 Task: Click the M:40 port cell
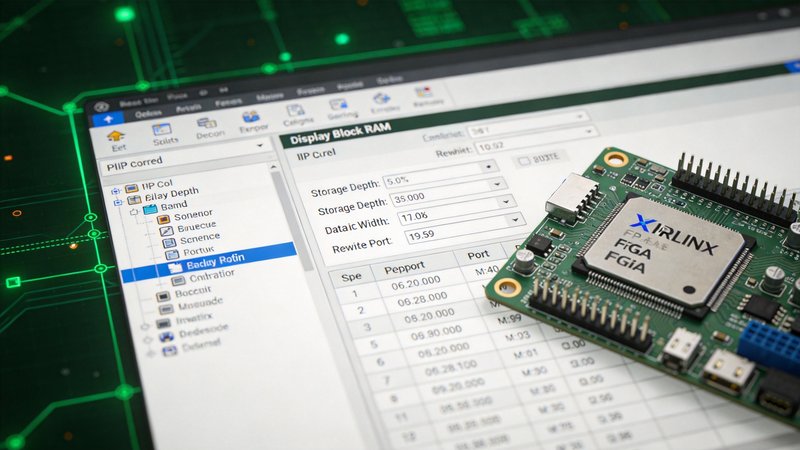(487, 271)
